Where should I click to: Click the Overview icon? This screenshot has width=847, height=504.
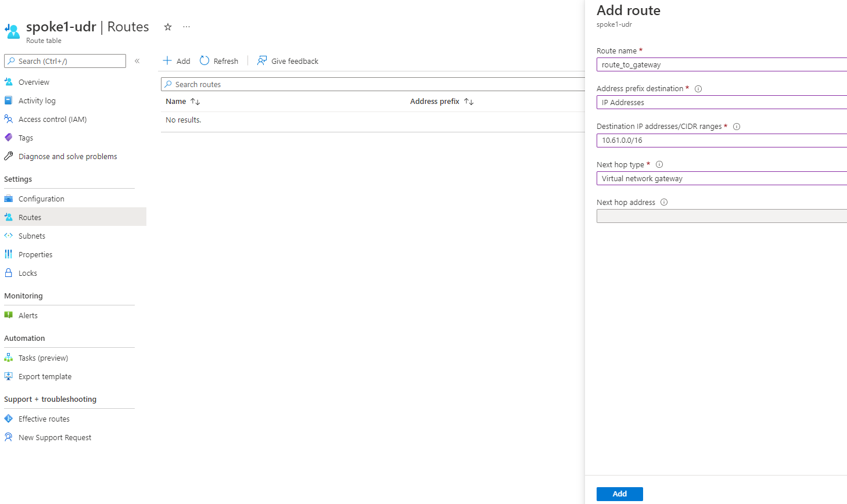(9, 82)
